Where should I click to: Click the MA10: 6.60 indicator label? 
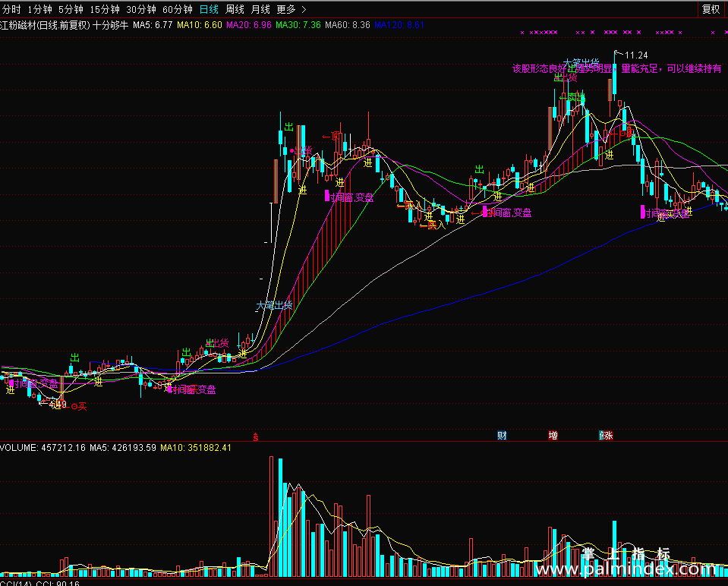tap(200, 25)
